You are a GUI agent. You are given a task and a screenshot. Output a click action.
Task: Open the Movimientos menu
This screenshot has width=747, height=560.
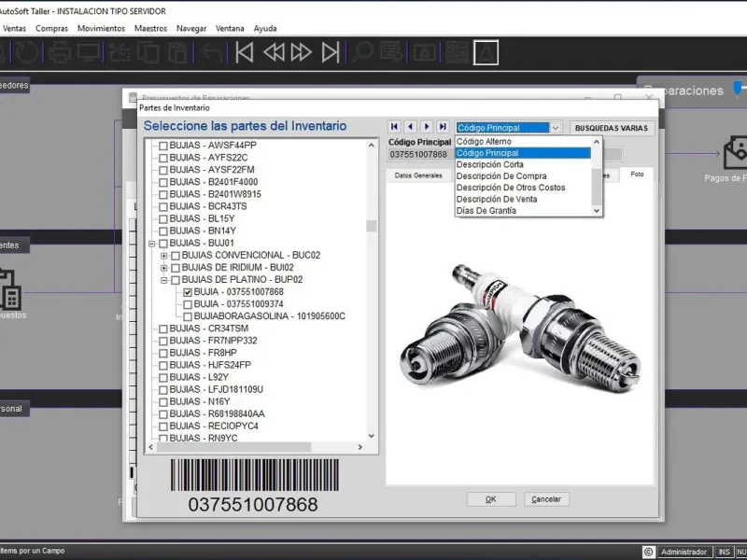101,28
